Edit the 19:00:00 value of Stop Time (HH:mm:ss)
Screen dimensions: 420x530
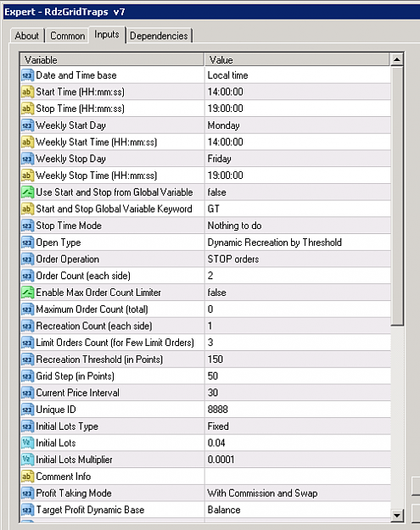pyautogui.click(x=298, y=109)
